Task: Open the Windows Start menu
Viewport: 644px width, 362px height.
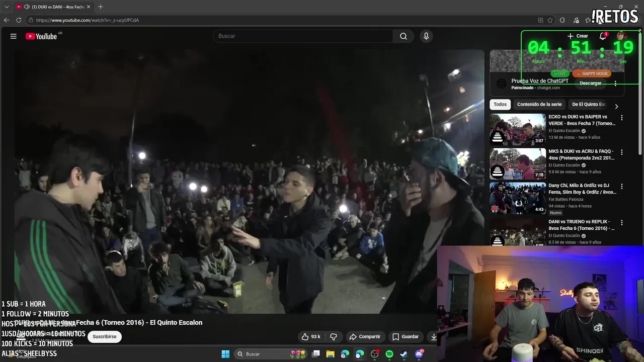Action: (x=225, y=354)
